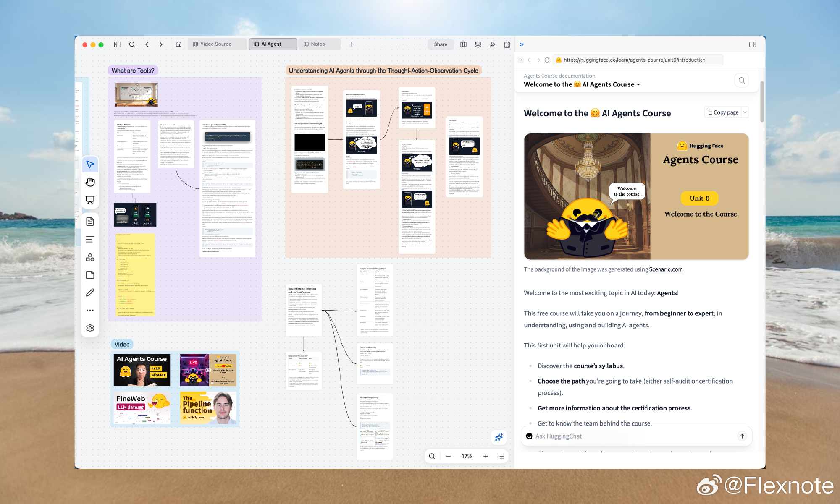Click browser forward arrow
840x504 pixels.
[538, 60]
